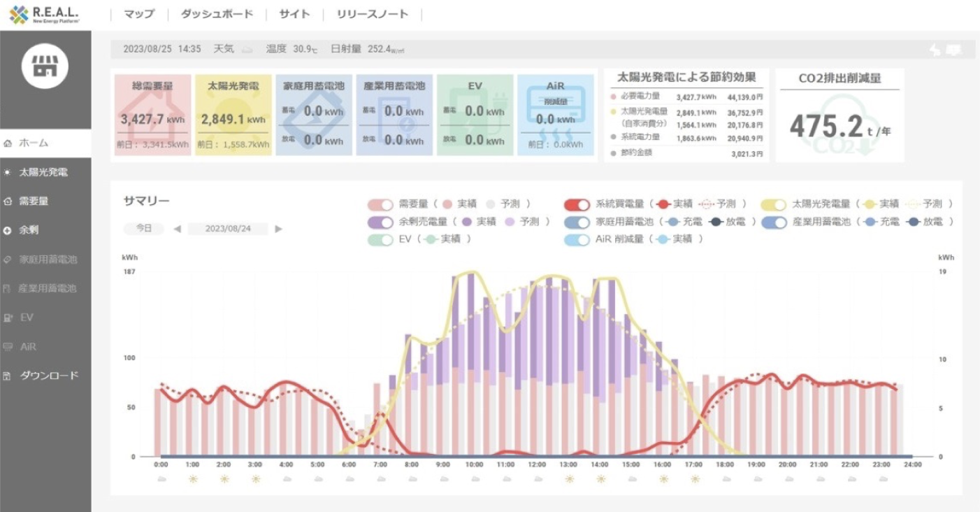
Task: Click the monitor icon in status bar
Action: [x=953, y=50]
